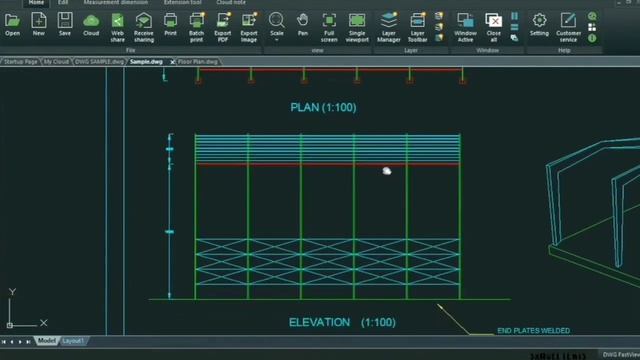Switch to the Edit ribbon tab
The image size is (640, 360).
point(62,2)
